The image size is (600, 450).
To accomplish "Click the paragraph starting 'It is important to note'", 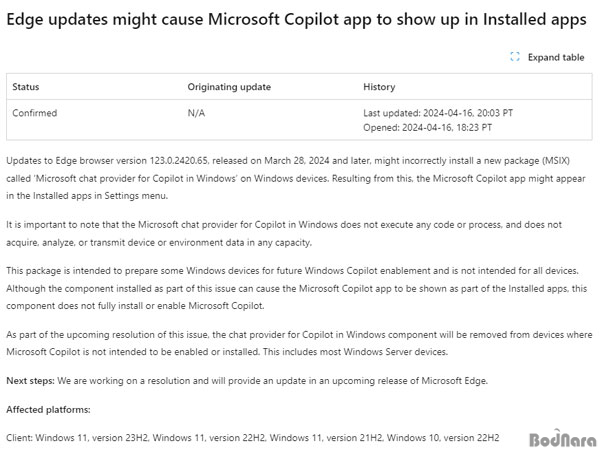I will (x=284, y=233).
